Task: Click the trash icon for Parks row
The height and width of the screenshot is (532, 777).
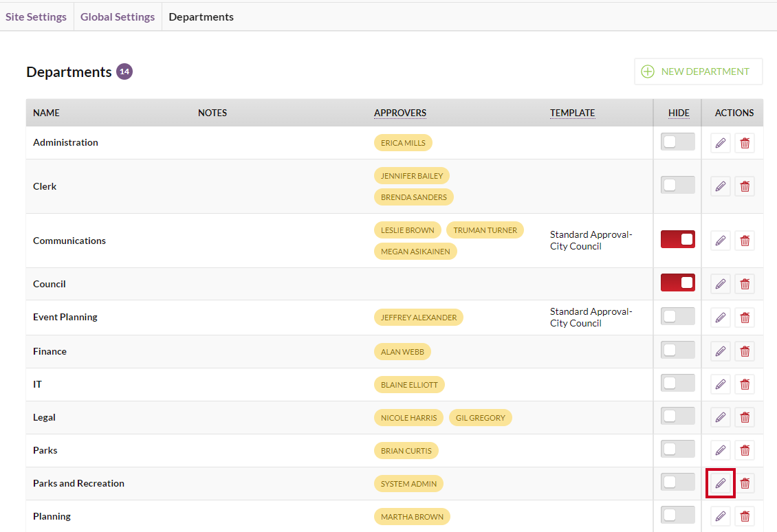Action: [x=745, y=450]
